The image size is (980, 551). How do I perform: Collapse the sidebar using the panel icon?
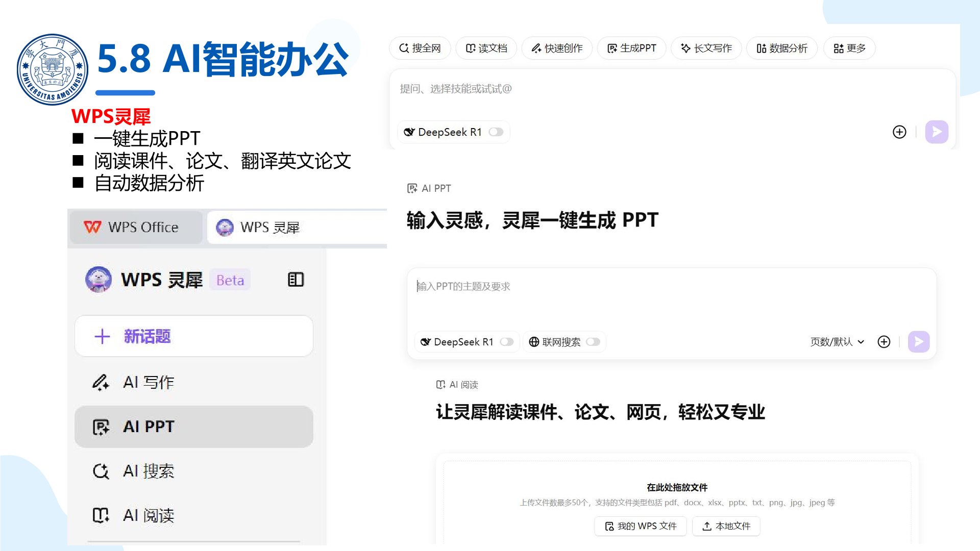[295, 280]
